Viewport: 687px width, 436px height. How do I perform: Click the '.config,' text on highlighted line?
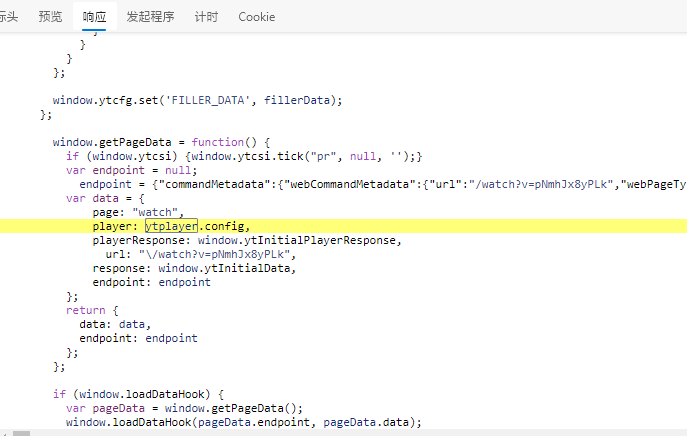coord(224,226)
